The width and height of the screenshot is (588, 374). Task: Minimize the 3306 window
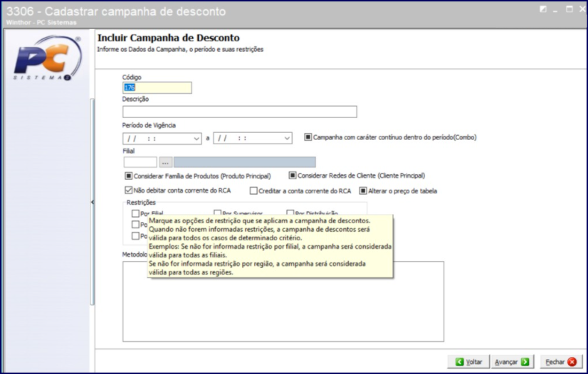pos(556,10)
